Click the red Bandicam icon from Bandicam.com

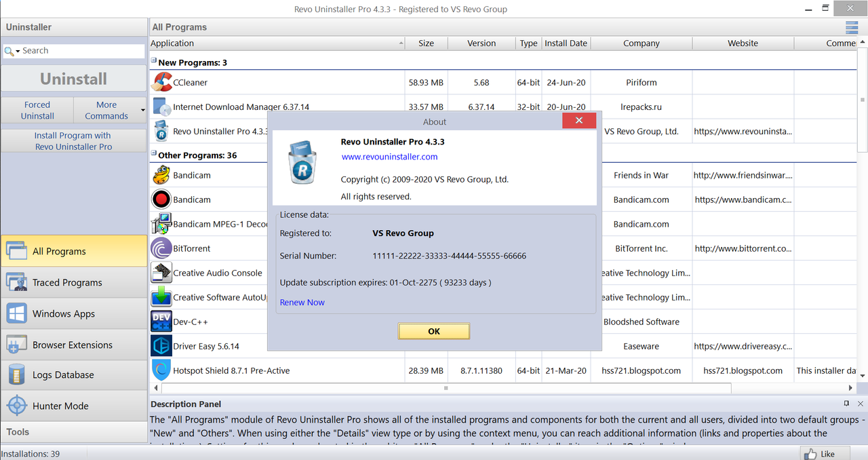tap(161, 199)
